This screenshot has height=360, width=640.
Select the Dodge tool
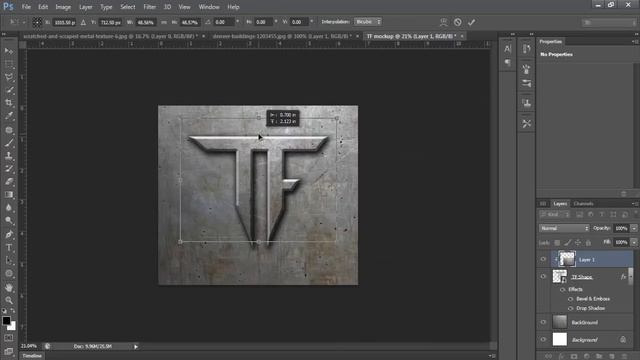coord(9,220)
